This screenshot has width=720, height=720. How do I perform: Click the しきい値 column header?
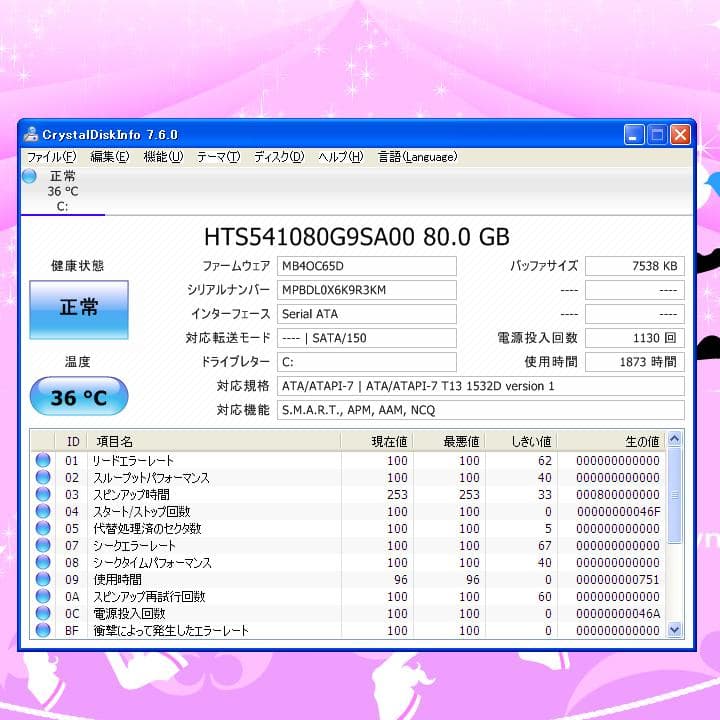(x=521, y=441)
